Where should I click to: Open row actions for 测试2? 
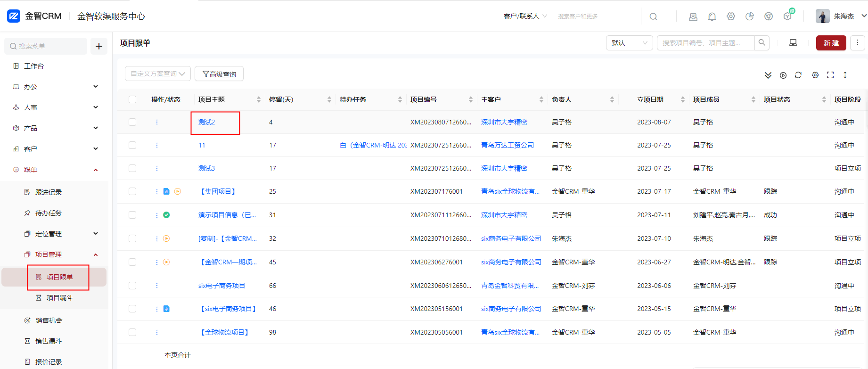click(157, 122)
